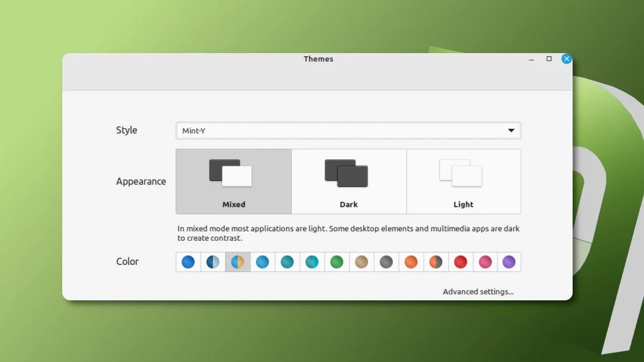Maximize the Themes window
Image resolution: width=644 pixels, height=362 pixels.
(549, 59)
